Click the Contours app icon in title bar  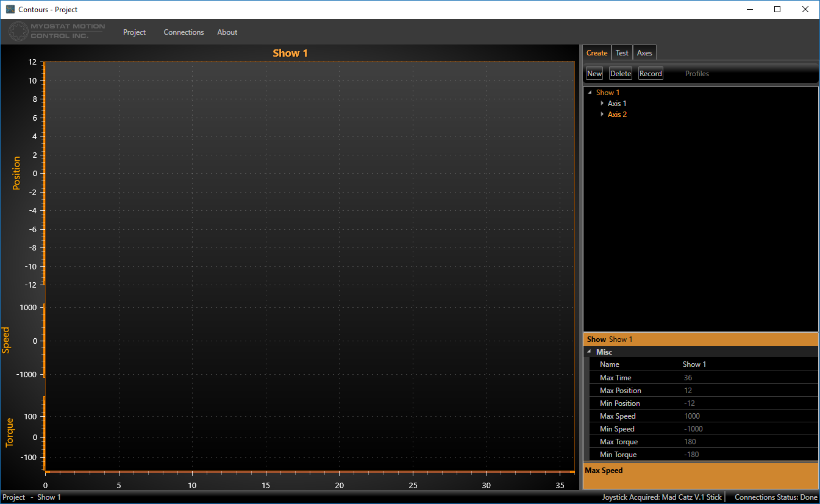tap(10, 9)
